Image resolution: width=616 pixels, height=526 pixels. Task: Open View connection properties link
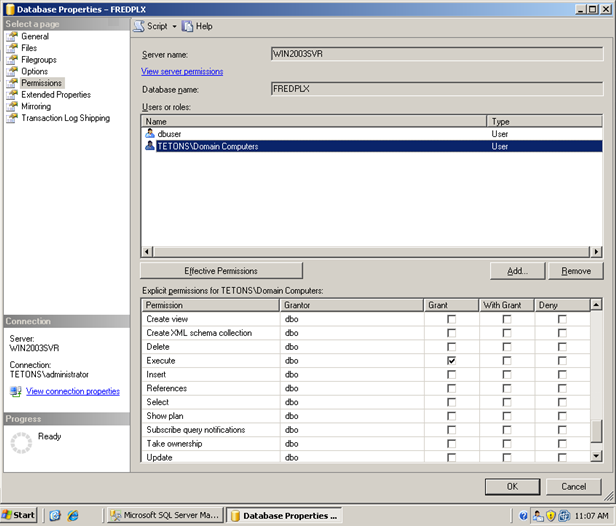point(73,391)
